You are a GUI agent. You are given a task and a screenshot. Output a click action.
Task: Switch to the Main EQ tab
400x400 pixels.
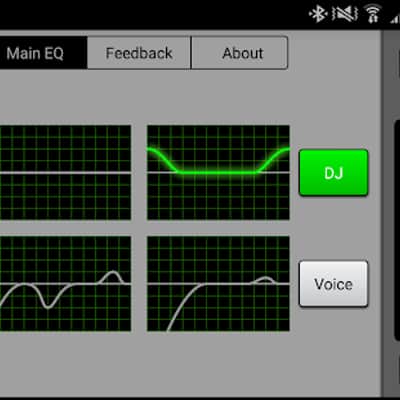(x=43, y=53)
